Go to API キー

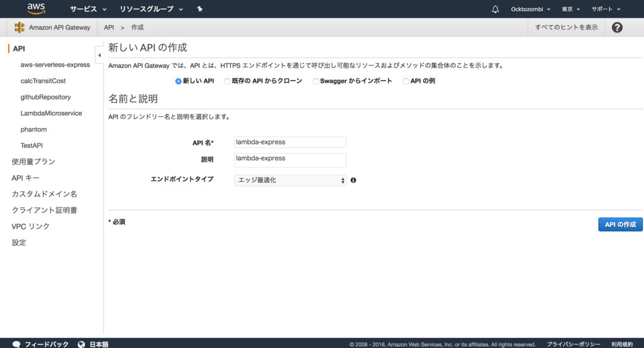[x=25, y=178]
